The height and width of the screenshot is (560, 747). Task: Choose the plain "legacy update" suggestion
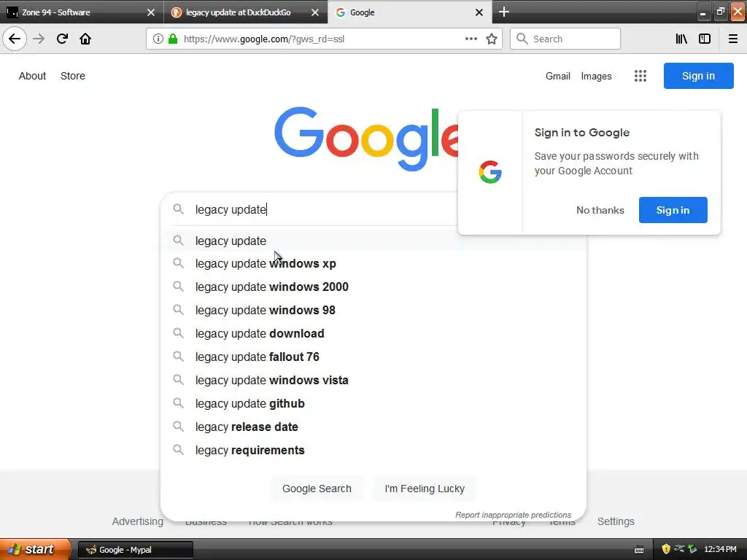pyautogui.click(x=373, y=241)
